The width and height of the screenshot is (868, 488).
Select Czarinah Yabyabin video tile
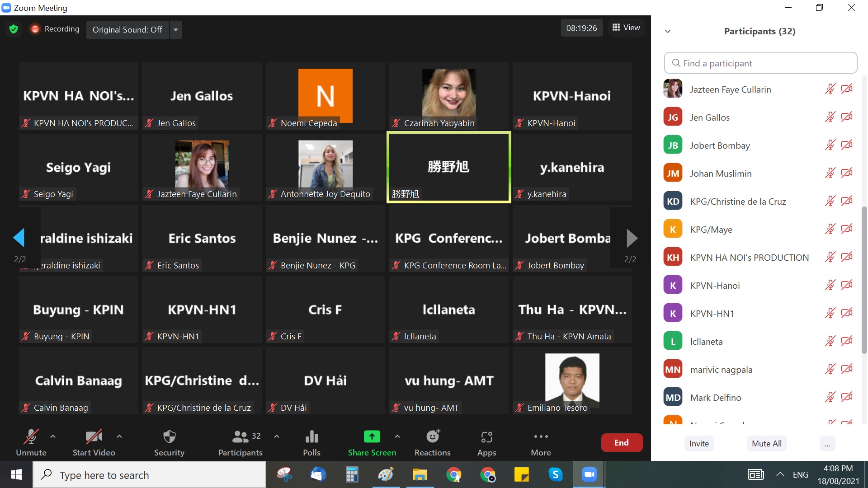pos(448,96)
